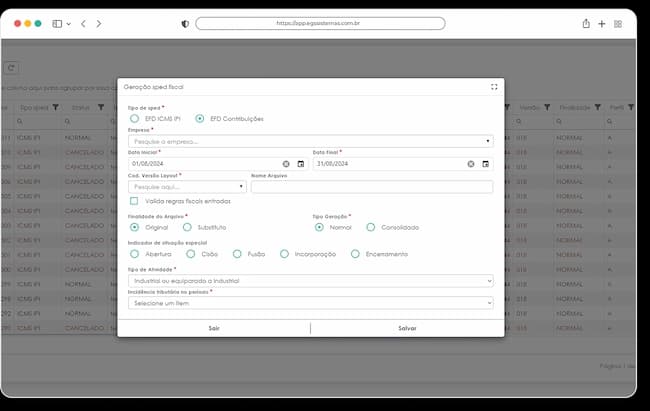Clear the Data Final date value
The image size is (650, 411).
pyautogui.click(x=471, y=164)
